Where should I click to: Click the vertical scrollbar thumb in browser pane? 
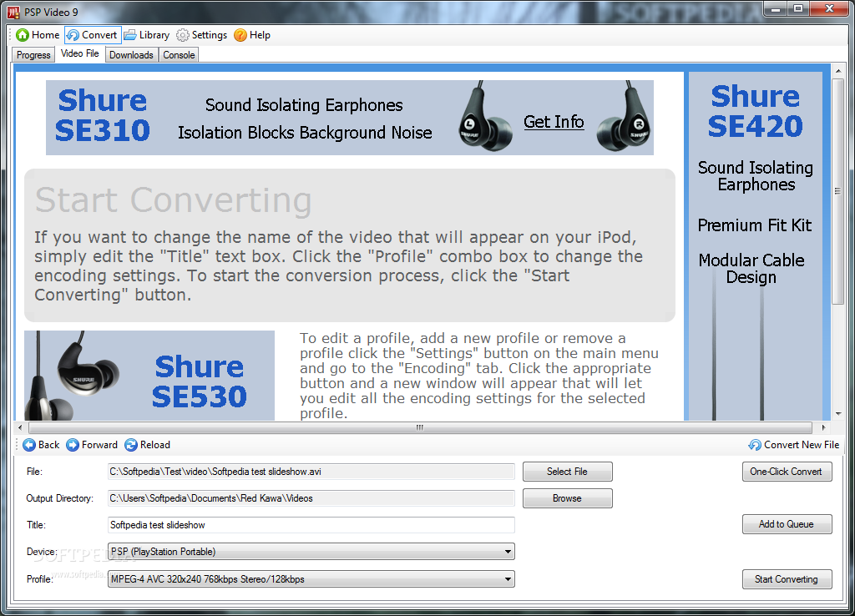tap(837, 191)
